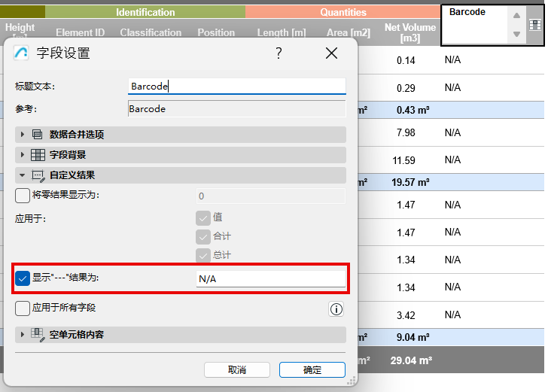The height and width of the screenshot is (392, 548).
Task: Click the 参考 Barcode field
Action: click(237, 108)
